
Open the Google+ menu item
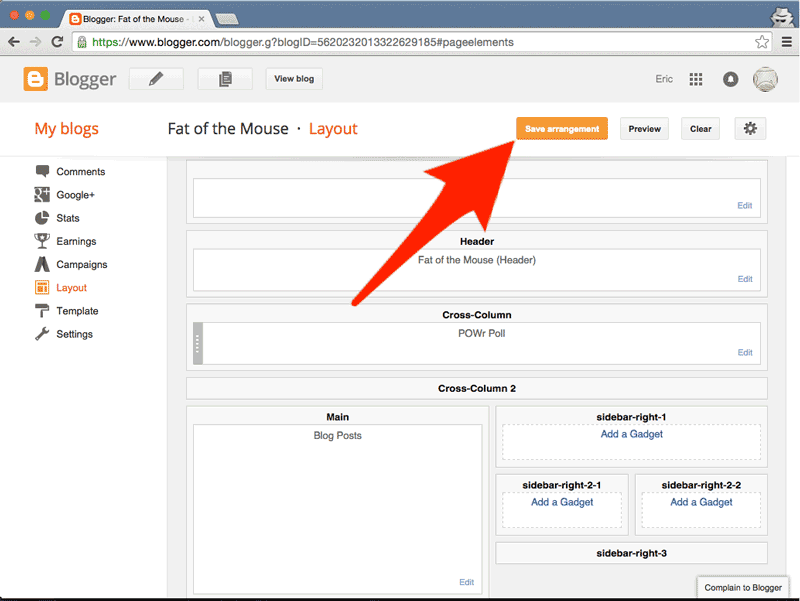76,195
